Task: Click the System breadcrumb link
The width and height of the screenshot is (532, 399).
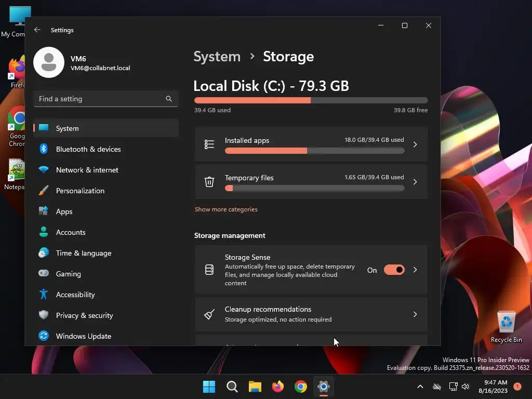Action: coord(217,57)
